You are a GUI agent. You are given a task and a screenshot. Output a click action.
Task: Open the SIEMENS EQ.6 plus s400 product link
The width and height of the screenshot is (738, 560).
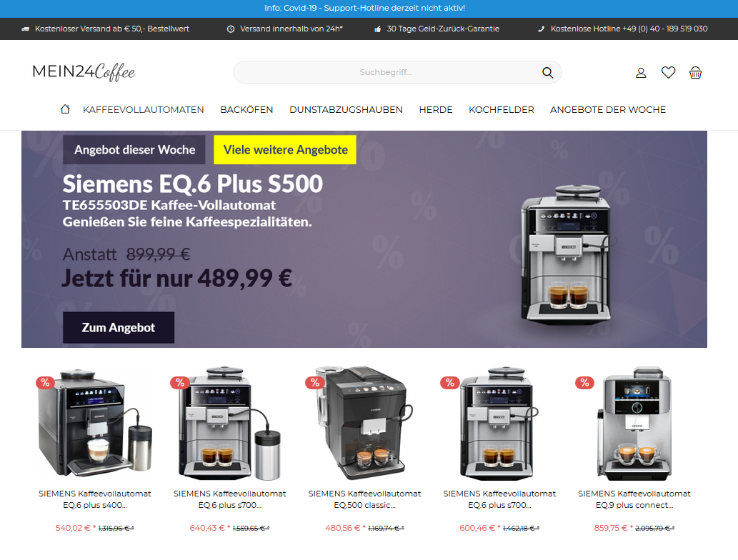click(x=94, y=499)
